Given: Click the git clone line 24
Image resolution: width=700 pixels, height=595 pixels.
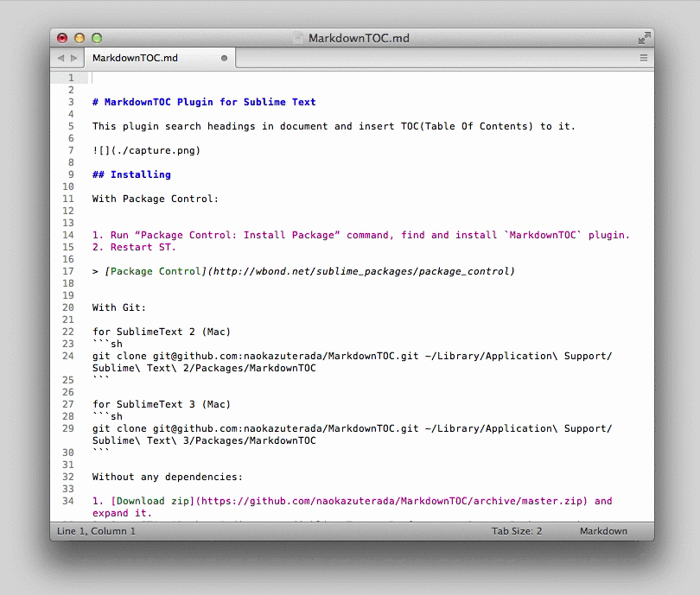Looking at the screenshot, I should click(x=352, y=362).
